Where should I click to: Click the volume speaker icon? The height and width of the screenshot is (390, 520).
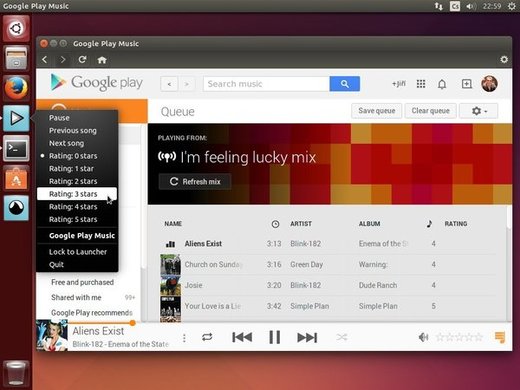point(423,337)
